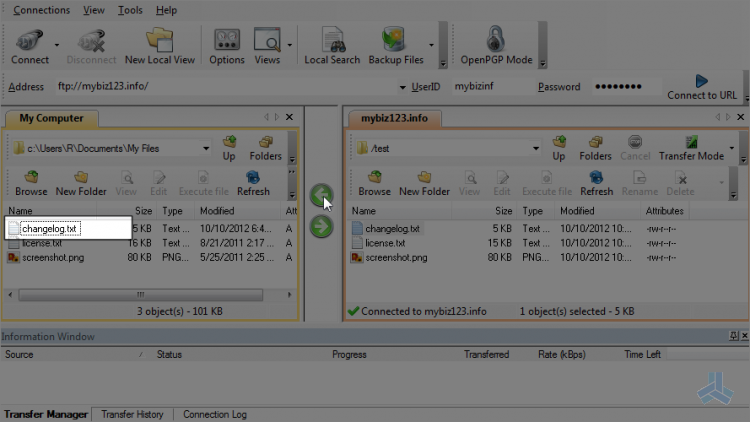Click the local pane horizontal scrollbar
Screen dimensions: 750x422
click(141, 295)
